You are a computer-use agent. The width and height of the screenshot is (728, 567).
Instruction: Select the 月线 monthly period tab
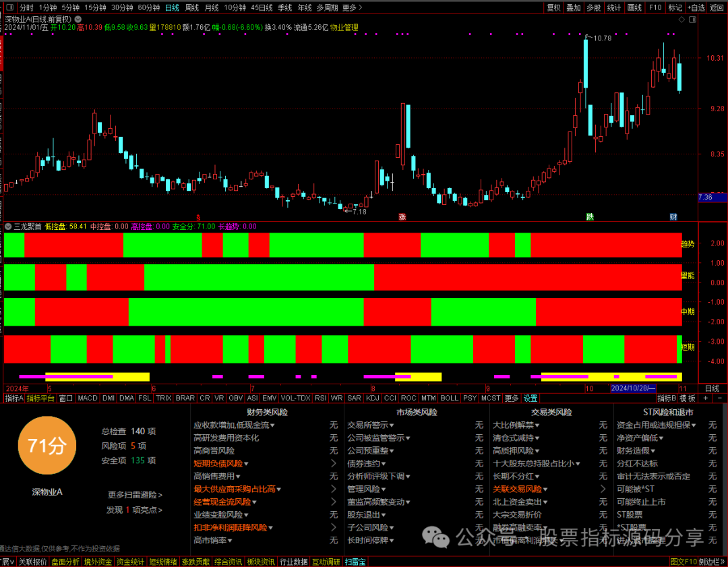[212, 7]
